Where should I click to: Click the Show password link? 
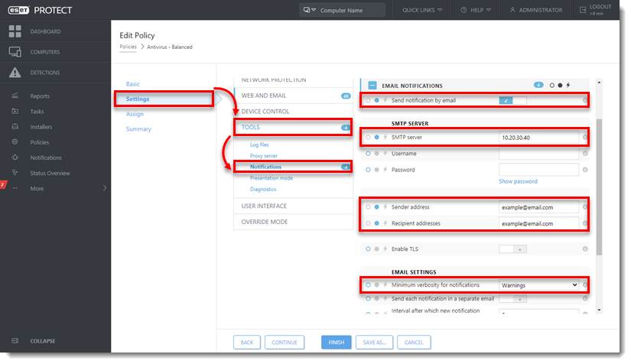519,181
